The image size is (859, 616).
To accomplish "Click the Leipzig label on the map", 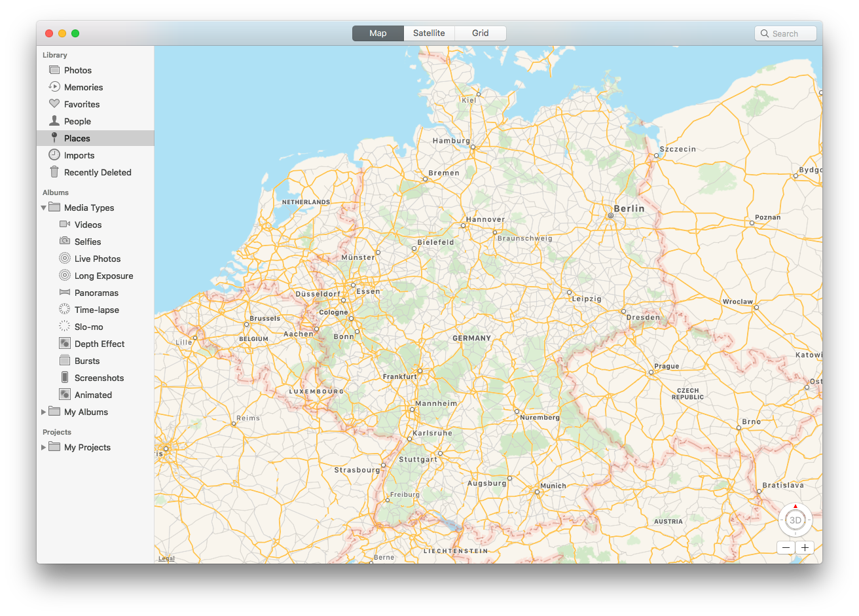I will click(x=587, y=299).
